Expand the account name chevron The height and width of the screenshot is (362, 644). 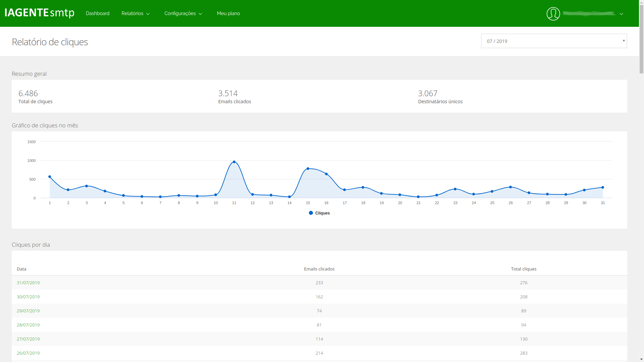[621, 14]
